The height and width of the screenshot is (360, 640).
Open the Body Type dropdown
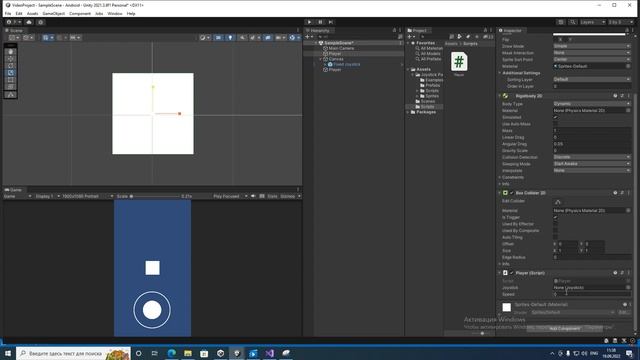coord(592,104)
